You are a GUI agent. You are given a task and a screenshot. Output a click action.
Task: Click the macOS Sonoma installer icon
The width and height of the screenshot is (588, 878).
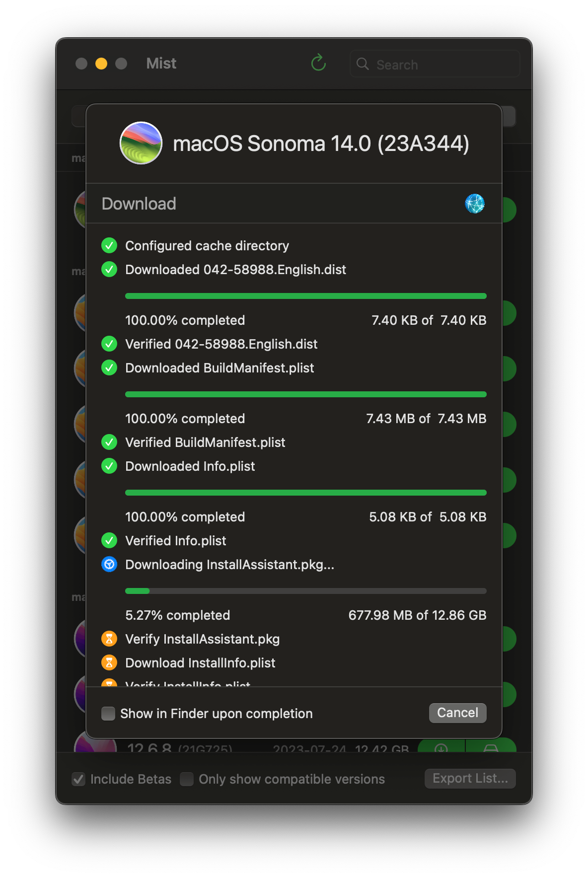pos(141,143)
